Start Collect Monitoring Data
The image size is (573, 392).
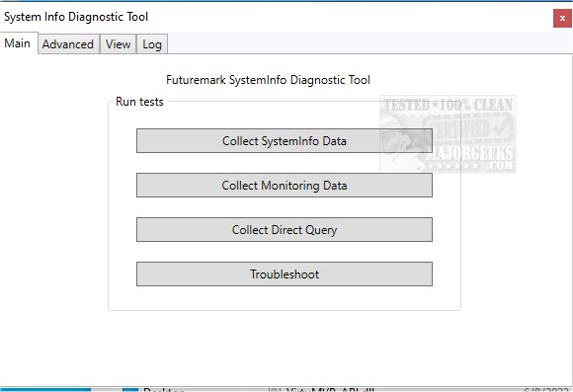(285, 186)
